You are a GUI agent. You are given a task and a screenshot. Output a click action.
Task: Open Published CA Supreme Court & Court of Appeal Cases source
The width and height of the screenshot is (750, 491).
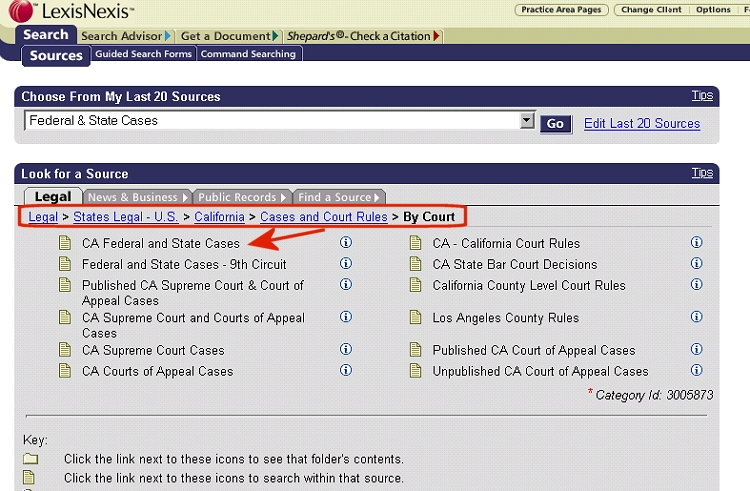click(193, 293)
